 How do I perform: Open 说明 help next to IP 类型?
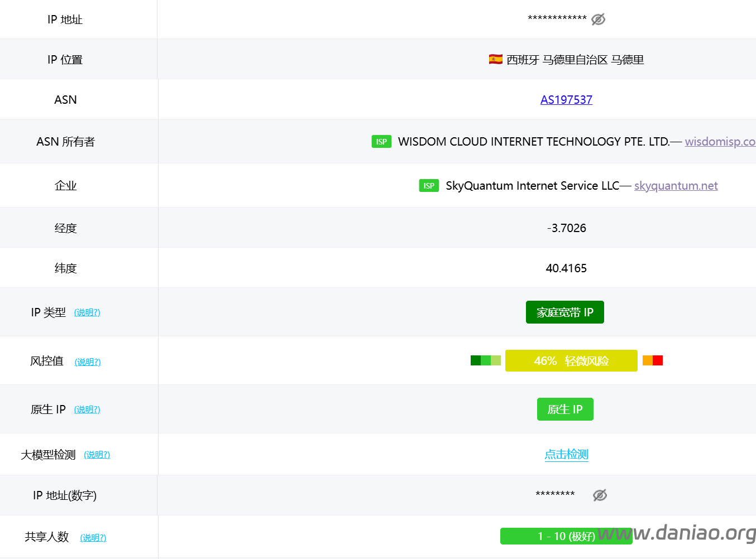(87, 312)
